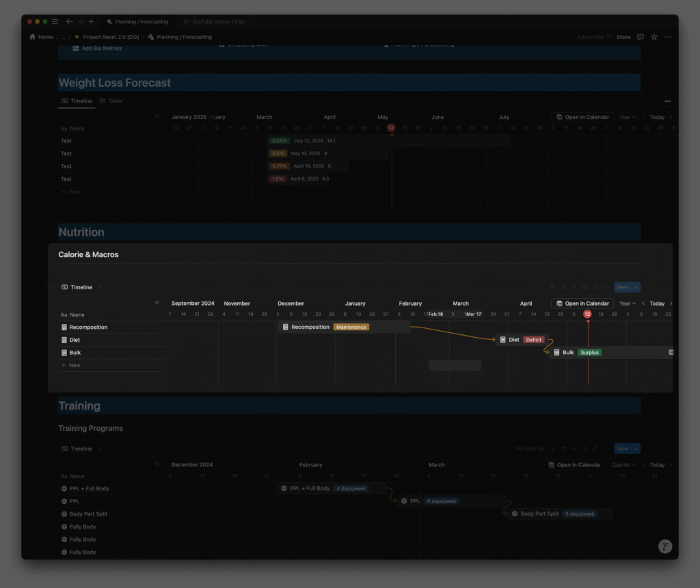Open comments icon in top bar
700x588 pixels.
(640, 37)
